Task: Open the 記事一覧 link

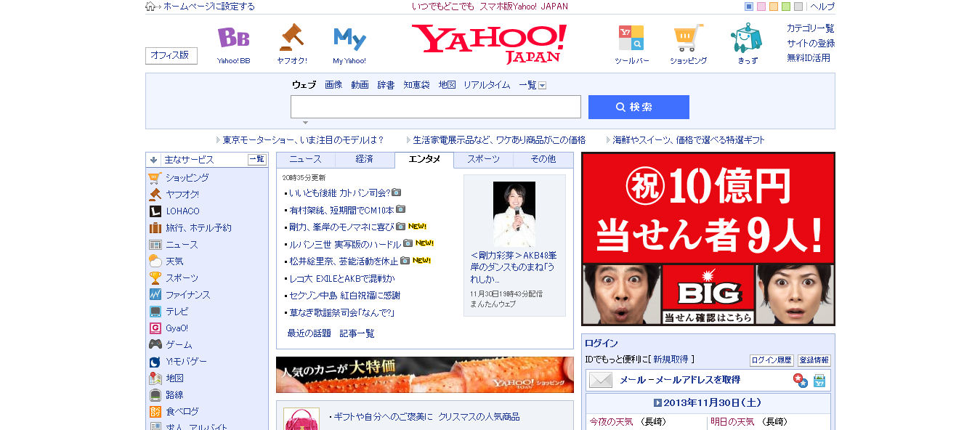Action: (357, 333)
